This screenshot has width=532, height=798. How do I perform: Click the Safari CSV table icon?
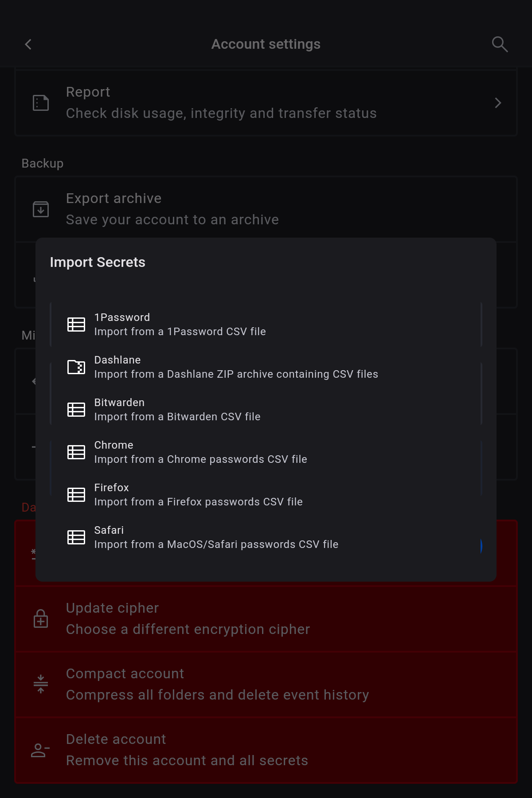(76, 537)
